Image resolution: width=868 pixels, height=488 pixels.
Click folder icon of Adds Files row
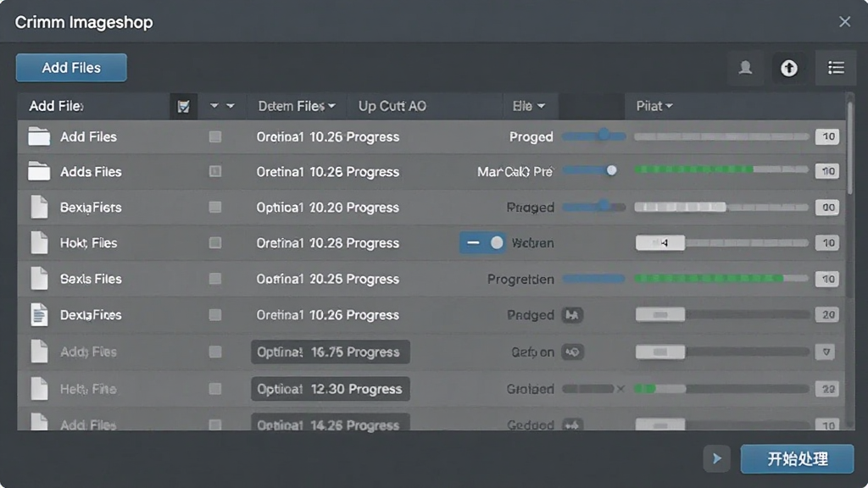click(39, 171)
